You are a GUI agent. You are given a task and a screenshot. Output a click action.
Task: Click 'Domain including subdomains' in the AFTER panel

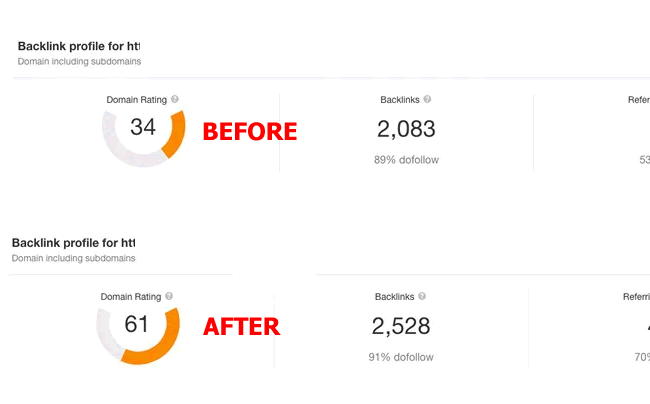pyautogui.click(x=73, y=258)
